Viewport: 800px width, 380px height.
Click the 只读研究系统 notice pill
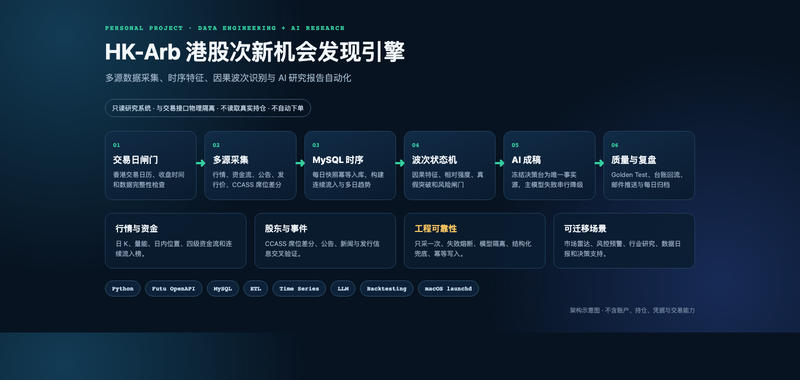208,108
